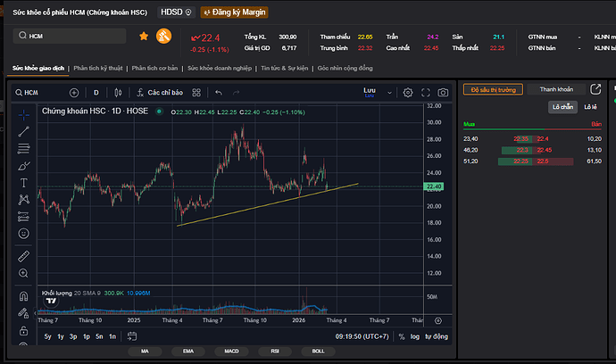Open the Các chỉ báo indicators menu
This screenshot has height=364, width=616.
(158, 93)
